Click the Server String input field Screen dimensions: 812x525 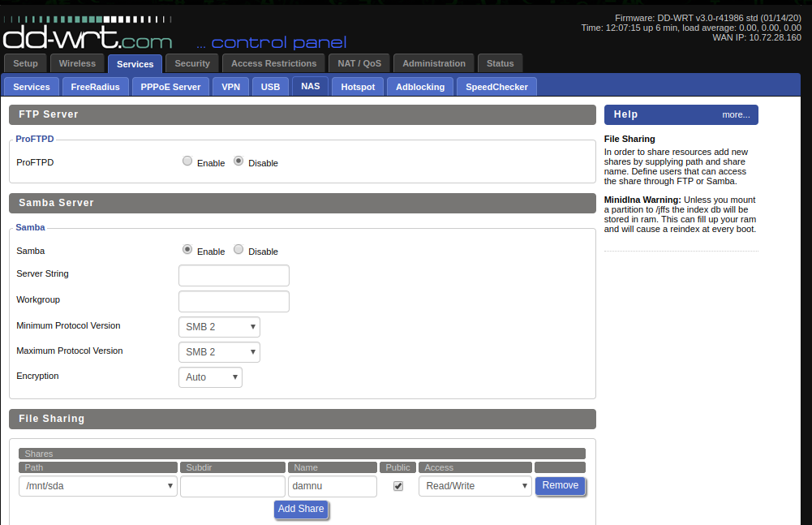pyautogui.click(x=234, y=276)
